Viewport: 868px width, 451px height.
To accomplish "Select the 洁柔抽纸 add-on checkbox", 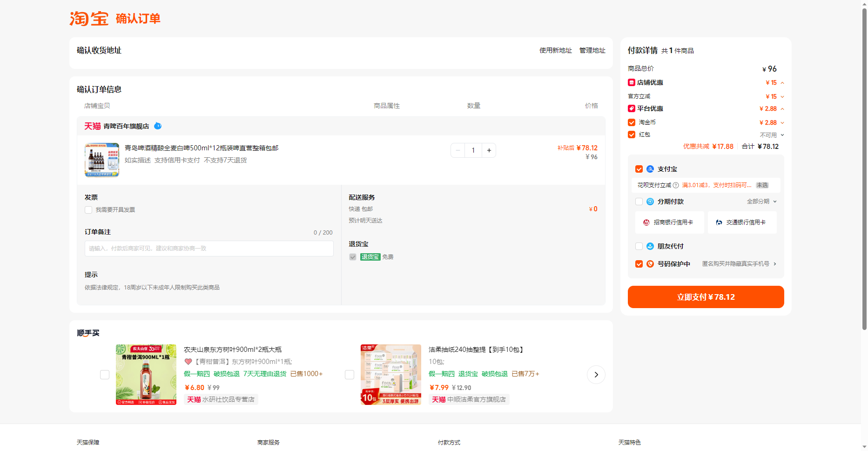I will [350, 375].
